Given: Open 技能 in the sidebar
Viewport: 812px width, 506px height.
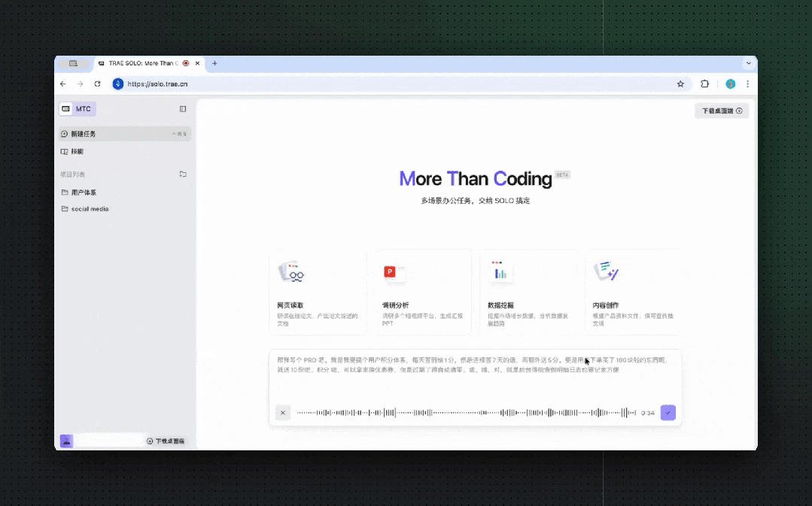Looking at the screenshot, I should pos(78,151).
